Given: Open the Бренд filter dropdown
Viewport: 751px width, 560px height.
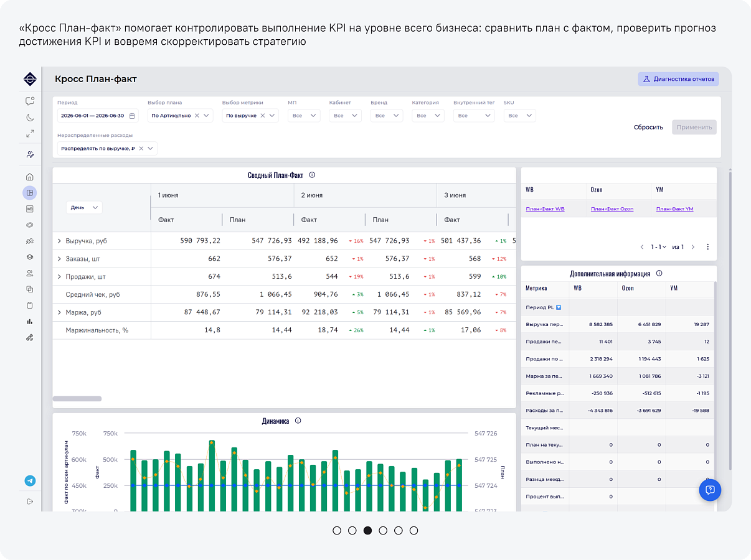Looking at the screenshot, I should 387,116.
